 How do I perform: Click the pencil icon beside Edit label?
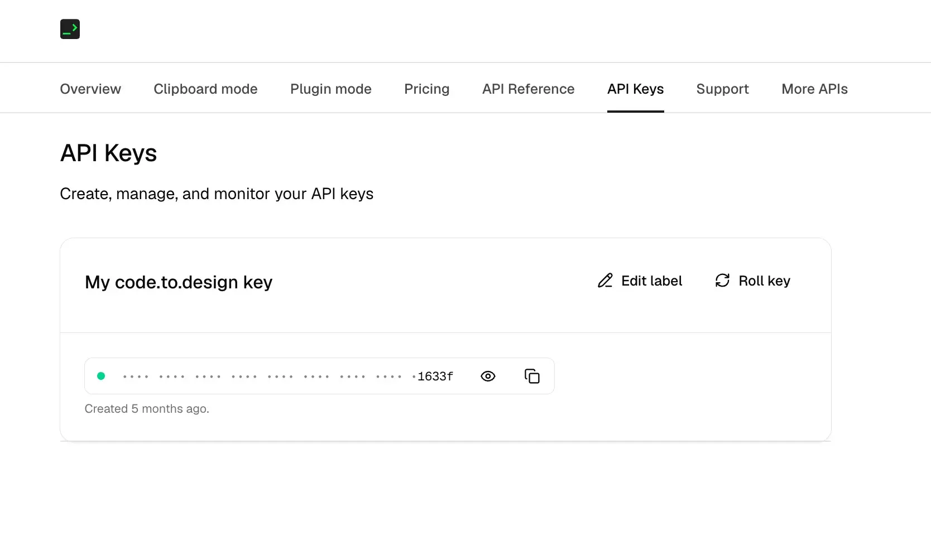pos(605,281)
